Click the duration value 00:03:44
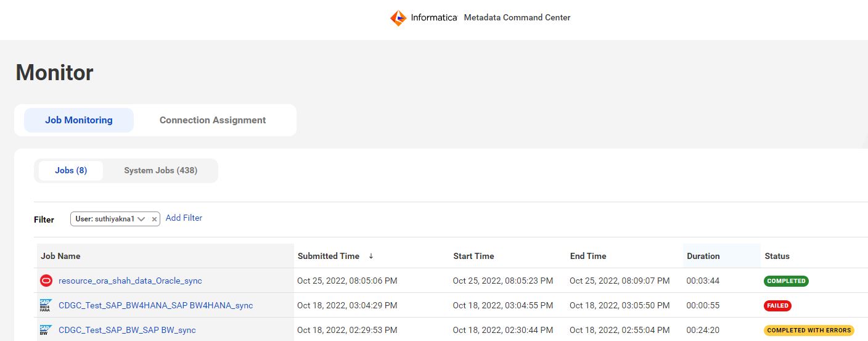Viewport: 868px width, 341px height. 702,281
